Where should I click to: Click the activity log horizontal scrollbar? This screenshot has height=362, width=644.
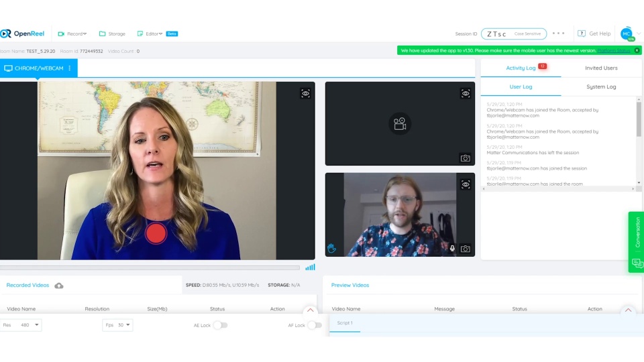559,189
